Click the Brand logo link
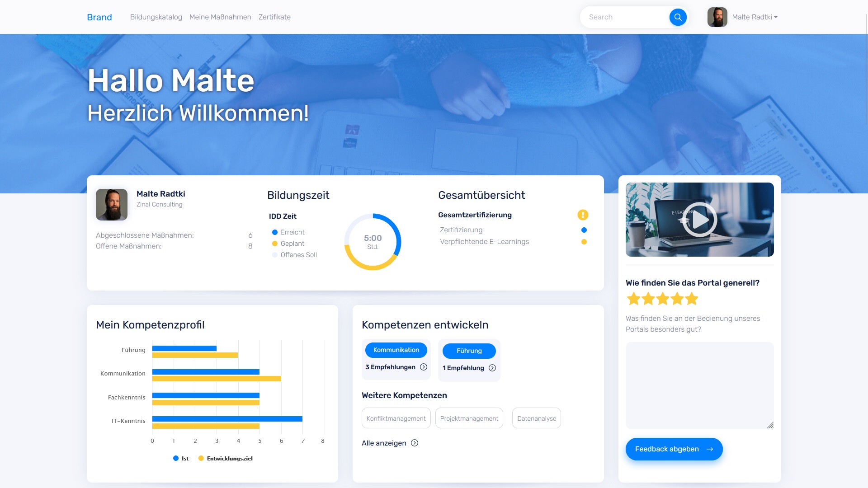Screen dimensions: 868x488 (99, 17)
